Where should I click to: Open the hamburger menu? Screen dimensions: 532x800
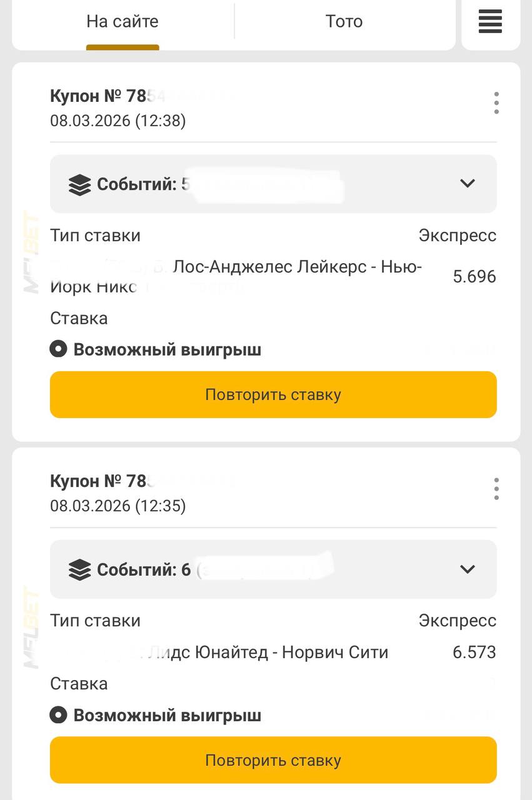pos(490,21)
